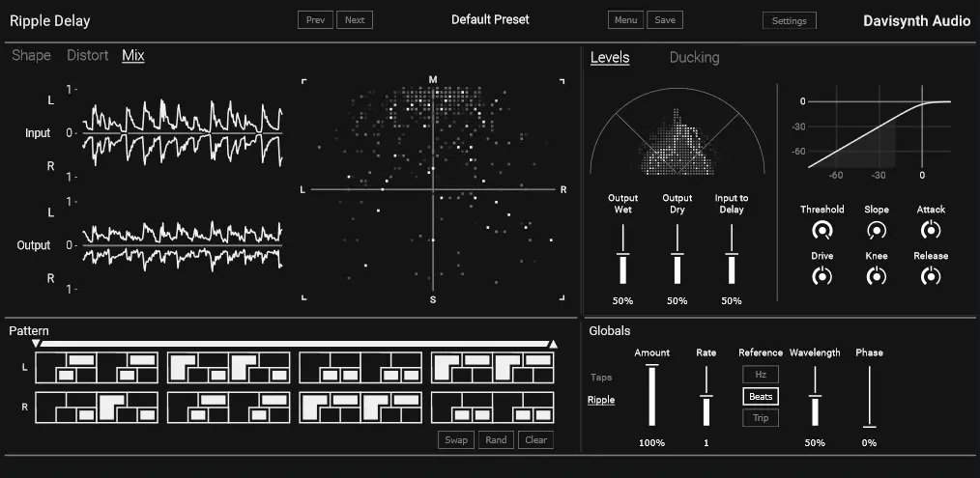Screen dimensions: 980x478
Task: Select Taps in the Globals section
Action: click(601, 378)
